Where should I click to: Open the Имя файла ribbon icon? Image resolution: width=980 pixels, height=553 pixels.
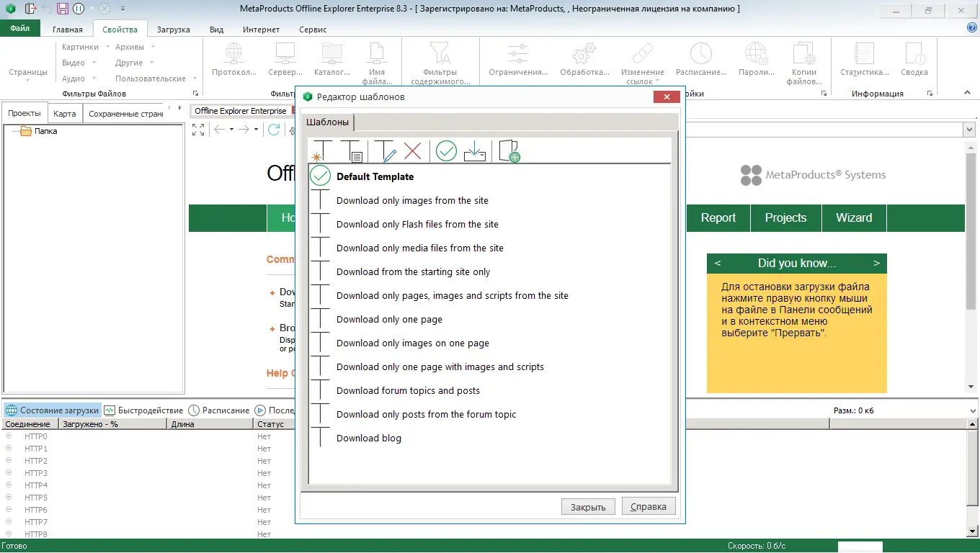[x=377, y=63]
